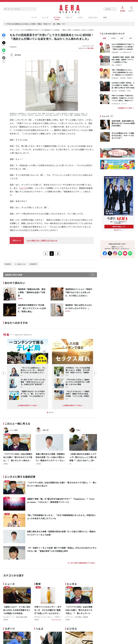Show next special feature slide arrow
Screen dimensions: 138x644
[x=94, y=373]
